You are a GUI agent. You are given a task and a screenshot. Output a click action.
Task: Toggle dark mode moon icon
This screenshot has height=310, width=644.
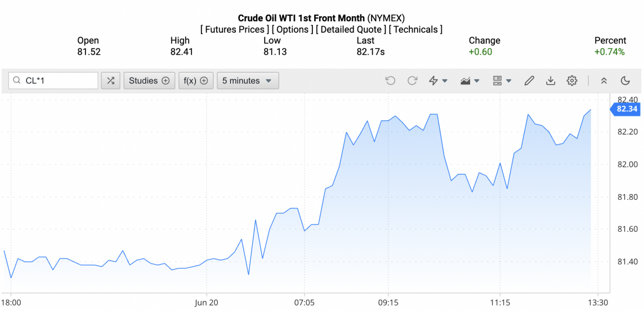[625, 80]
